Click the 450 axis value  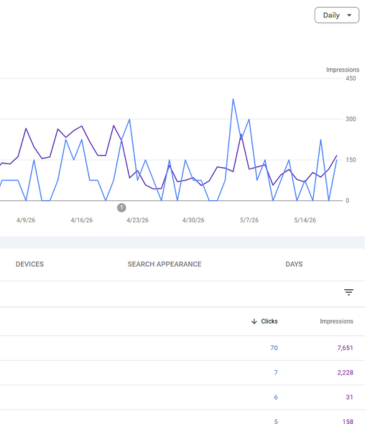351,78
